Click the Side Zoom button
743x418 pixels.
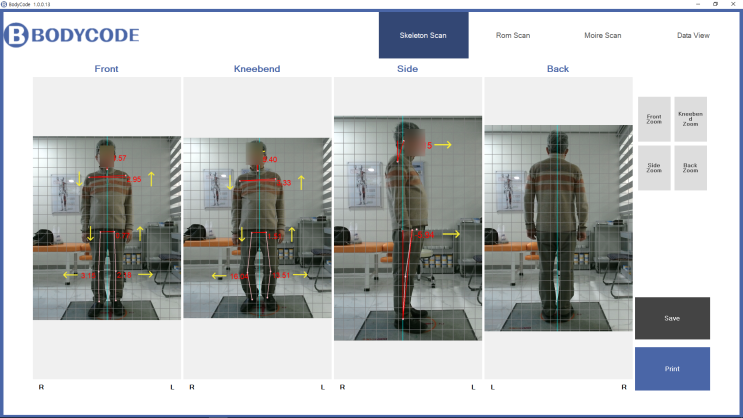[x=654, y=168]
